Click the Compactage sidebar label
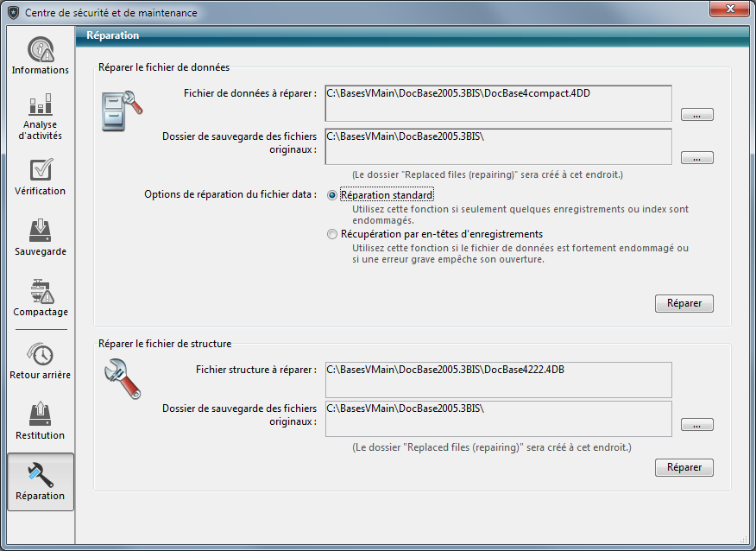756x551 pixels. (41, 312)
